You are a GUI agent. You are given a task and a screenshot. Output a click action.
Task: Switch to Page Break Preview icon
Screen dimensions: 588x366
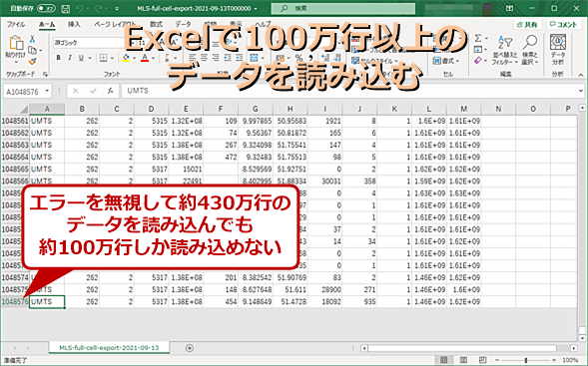click(x=482, y=360)
